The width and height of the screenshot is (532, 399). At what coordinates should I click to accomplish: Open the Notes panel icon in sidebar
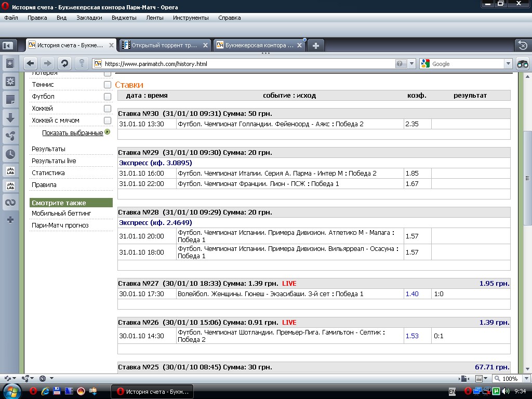click(10, 100)
